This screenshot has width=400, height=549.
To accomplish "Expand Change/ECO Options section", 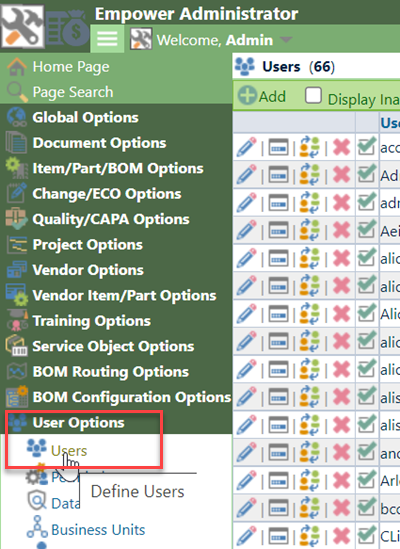I will point(107,194).
